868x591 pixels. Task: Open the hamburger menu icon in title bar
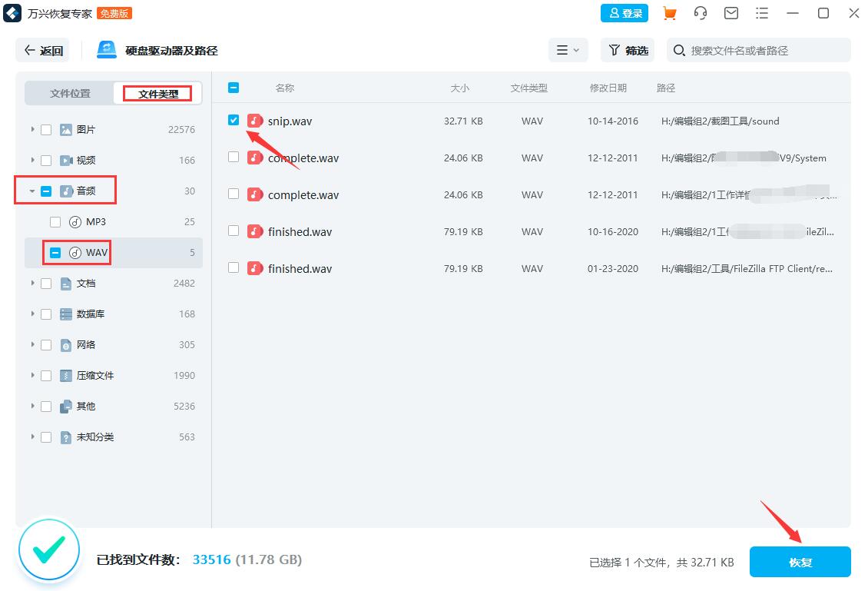tap(762, 13)
